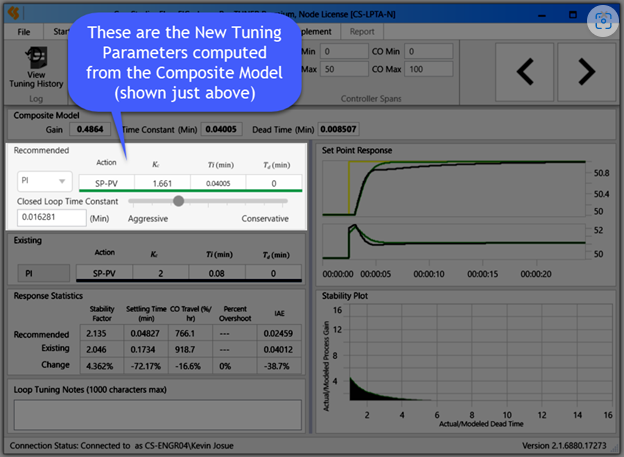Screen dimensions: 624x457
Task: Click the existing controller type PI box
Action: pyautogui.click(x=44, y=273)
